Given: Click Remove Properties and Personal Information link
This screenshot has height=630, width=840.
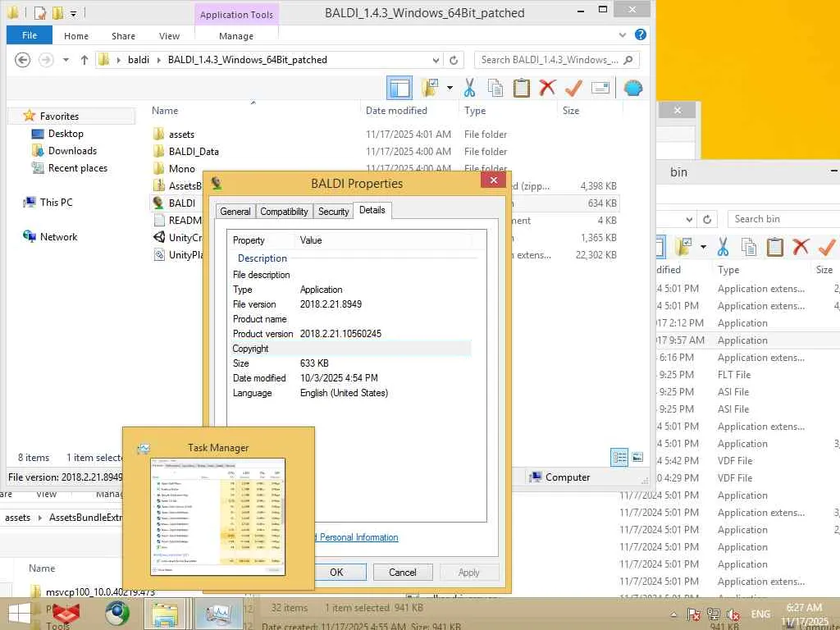Looking at the screenshot, I should click(x=356, y=536).
